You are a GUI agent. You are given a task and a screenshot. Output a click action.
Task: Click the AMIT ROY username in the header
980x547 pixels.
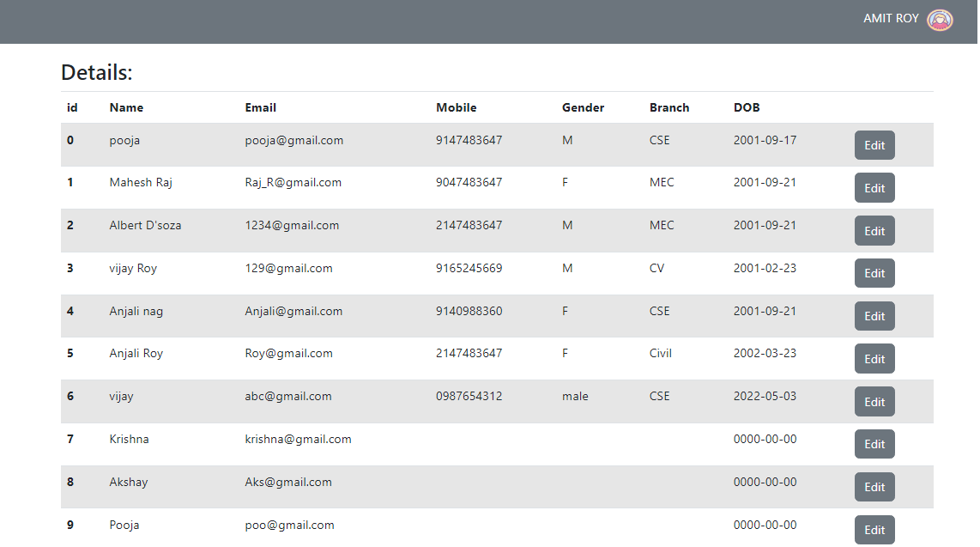891,19
